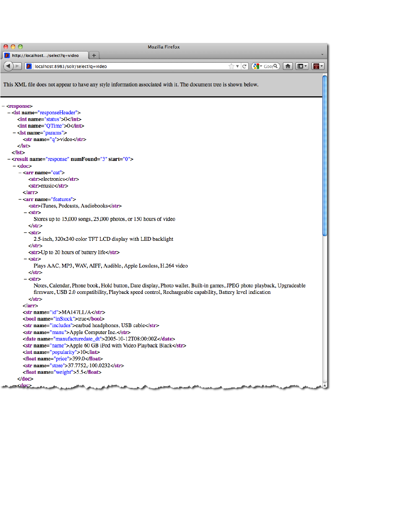Click the Firefox back arrow button
Viewport: 394px width, 532px height.
(x=8, y=66)
